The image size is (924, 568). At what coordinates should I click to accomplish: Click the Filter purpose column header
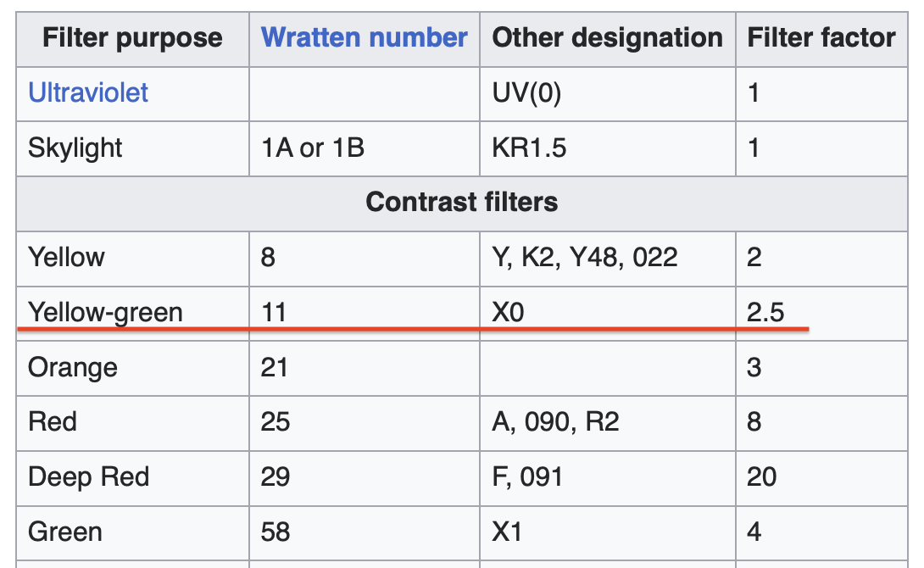coord(132,39)
